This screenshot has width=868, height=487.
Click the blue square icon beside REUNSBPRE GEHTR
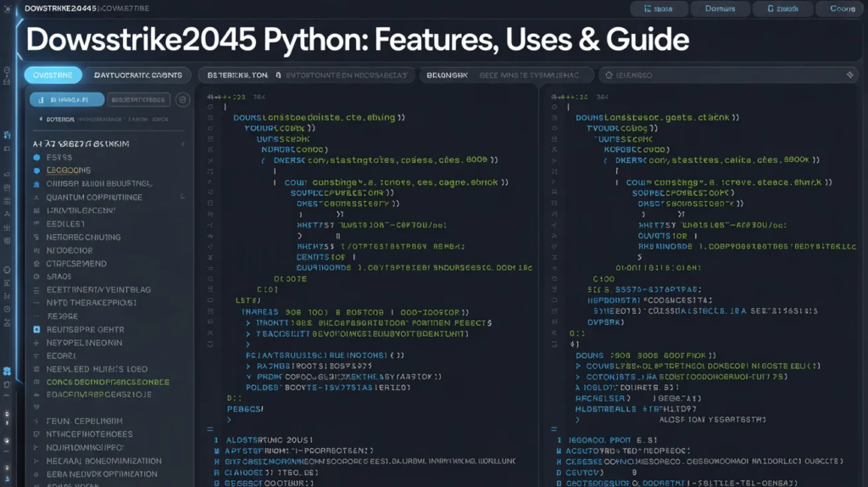pos(36,329)
